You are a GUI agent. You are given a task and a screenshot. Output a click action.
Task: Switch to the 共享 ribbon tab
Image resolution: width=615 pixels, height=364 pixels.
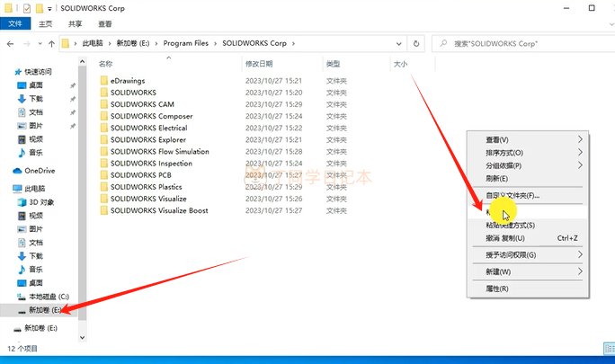point(76,25)
